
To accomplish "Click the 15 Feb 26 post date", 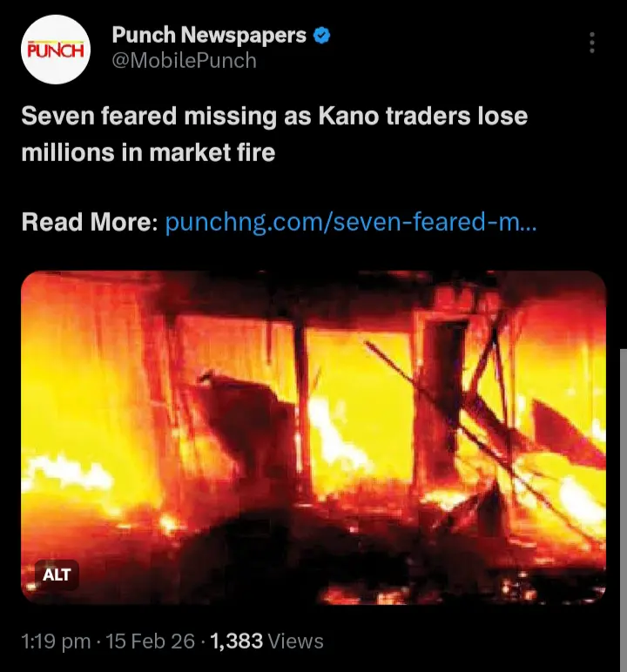I will (x=150, y=642).
